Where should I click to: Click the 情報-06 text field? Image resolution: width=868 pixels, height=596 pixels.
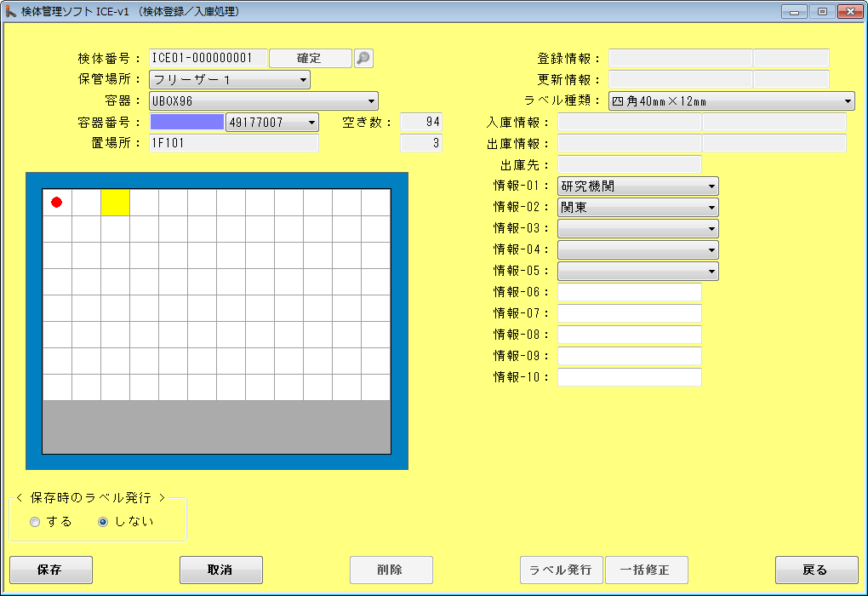click(x=630, y=292)
